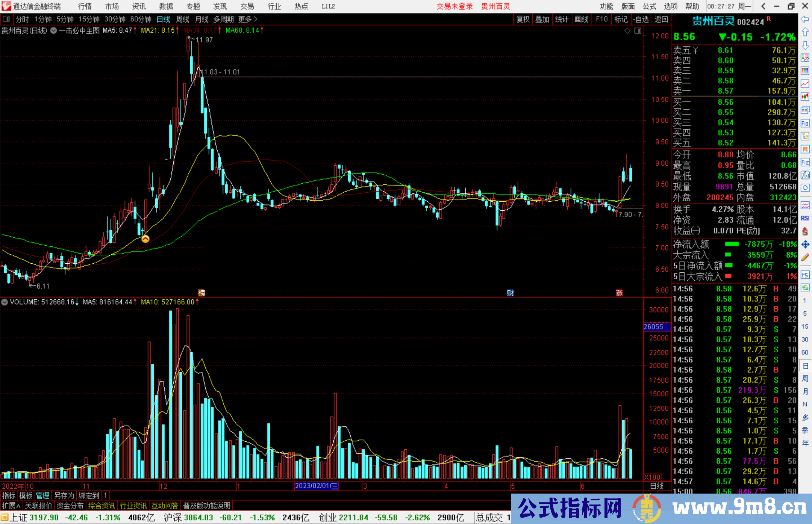The image size is (812, 524).
Task: Open the VOLUME indicator dropdown arrow
Action: (x=5, y=302)
